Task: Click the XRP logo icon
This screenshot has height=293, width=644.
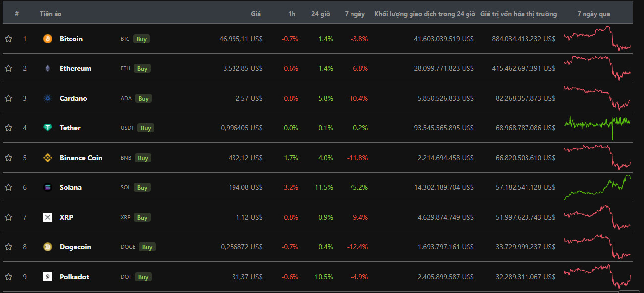Action: tap(48, 217)
